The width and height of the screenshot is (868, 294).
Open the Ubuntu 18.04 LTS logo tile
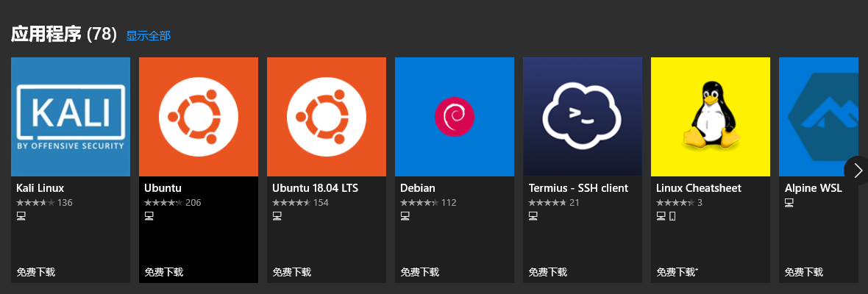click(x=326, y=117)
